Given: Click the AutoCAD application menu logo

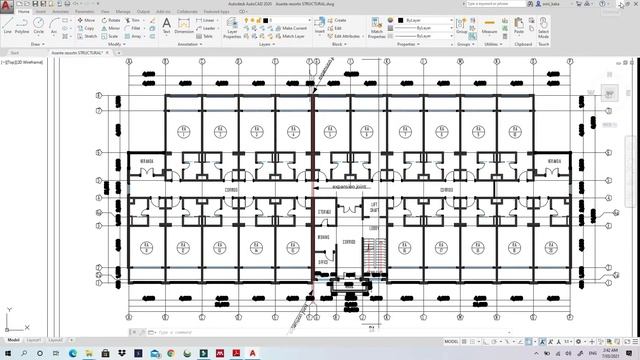Looking at the screenshot, I should (x=7, y=7).
